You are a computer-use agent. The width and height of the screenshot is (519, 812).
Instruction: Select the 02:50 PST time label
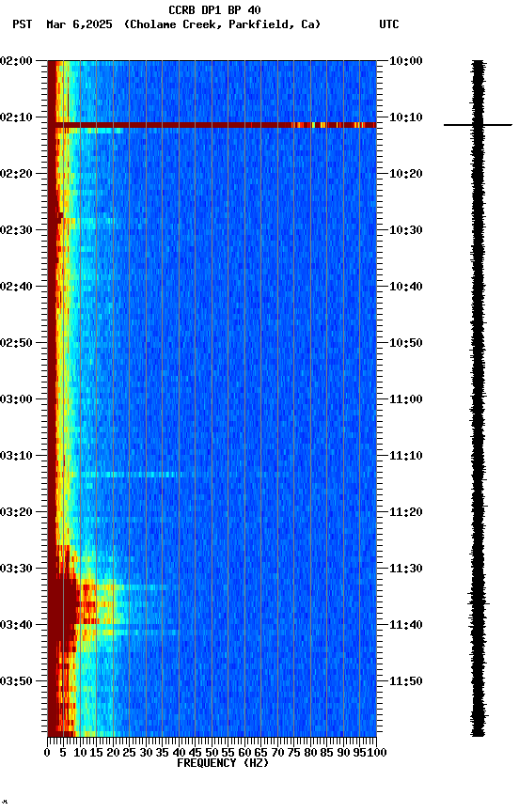pos(16,343)
